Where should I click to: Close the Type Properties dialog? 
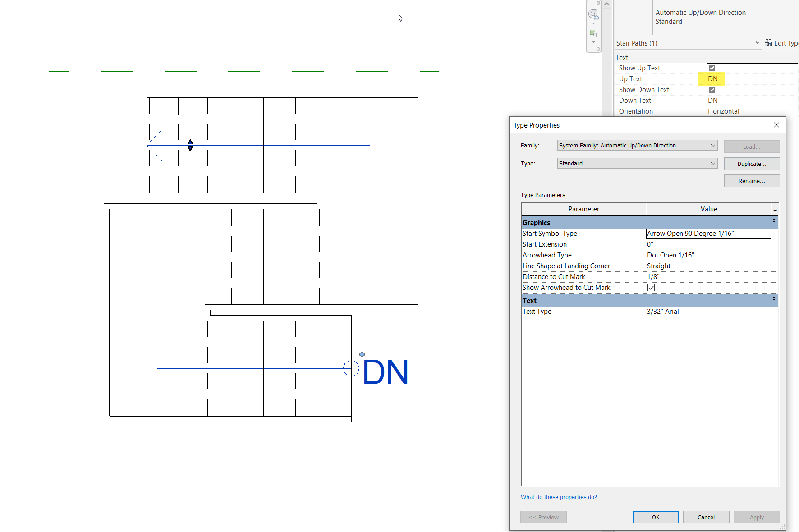776,125
